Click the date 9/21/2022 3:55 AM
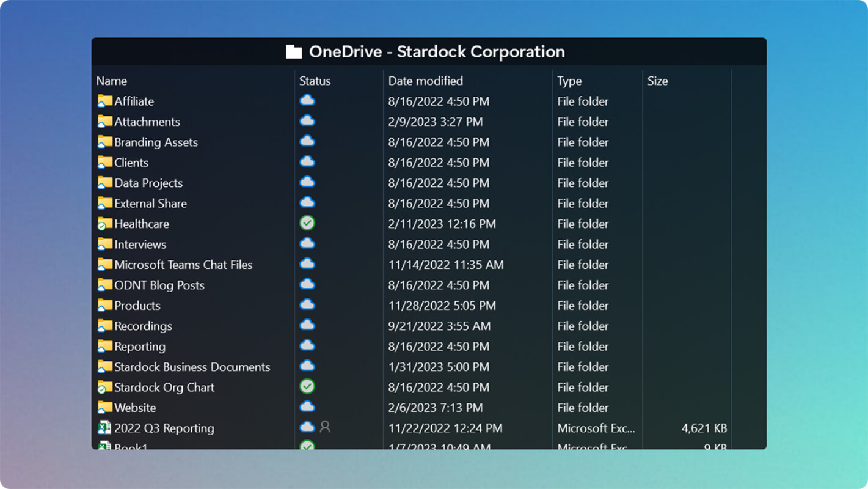868x489 pixels. coord(439,326)
